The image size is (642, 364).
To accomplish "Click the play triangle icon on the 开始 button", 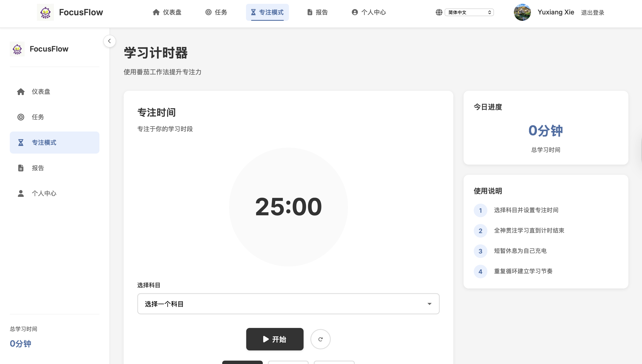I will point(266,339).
